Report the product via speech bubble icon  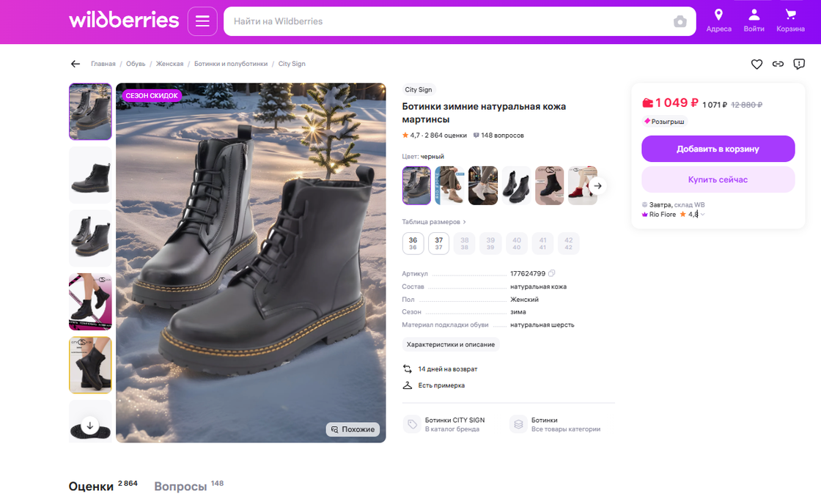[x=798, y=64]
